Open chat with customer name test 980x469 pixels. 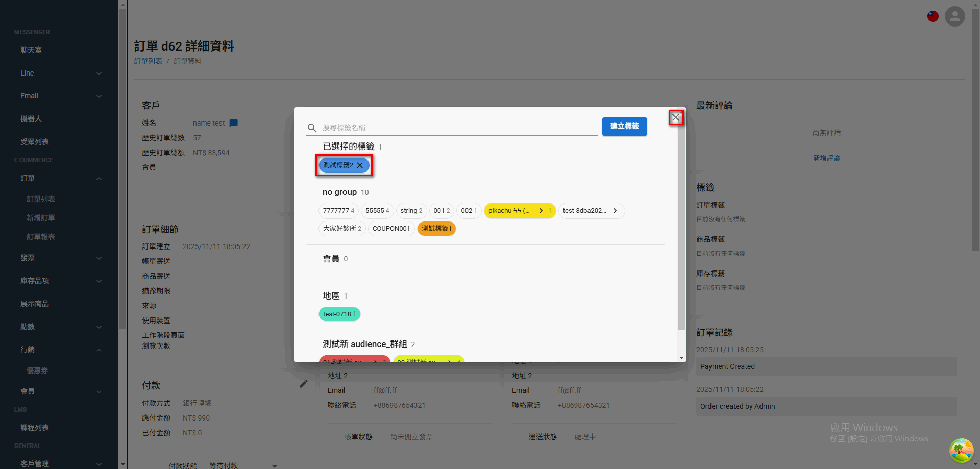click(x=234, y=123)
